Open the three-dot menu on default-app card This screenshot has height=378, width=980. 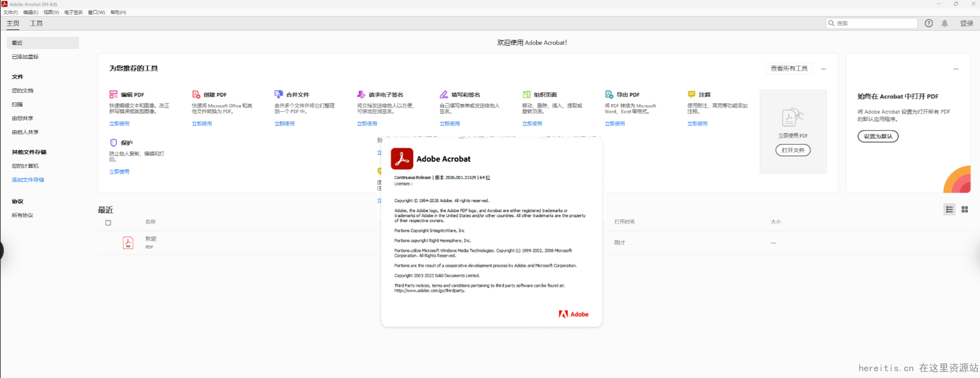tap(956, 69)
